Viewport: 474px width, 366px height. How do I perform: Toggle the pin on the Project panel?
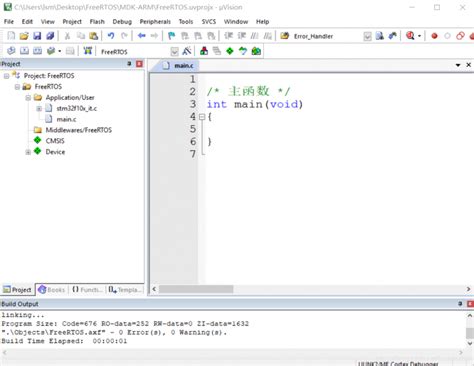[129, 64]
